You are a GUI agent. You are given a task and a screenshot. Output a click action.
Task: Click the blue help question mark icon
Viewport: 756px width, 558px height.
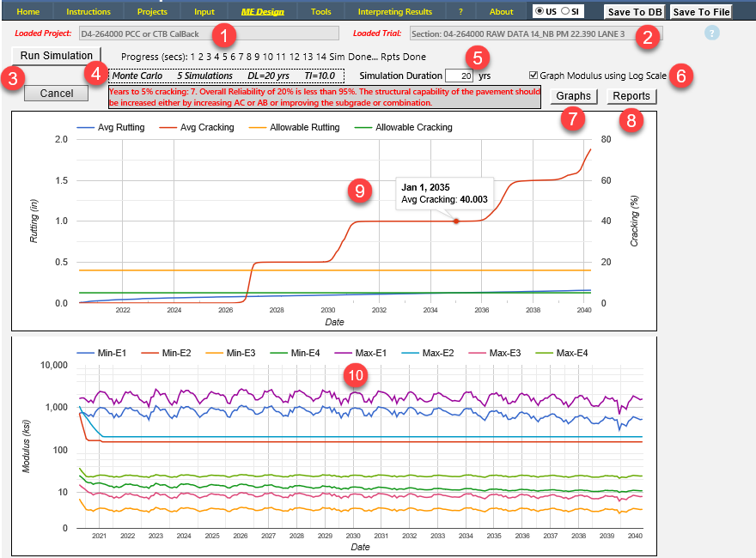tap(711, 33)
